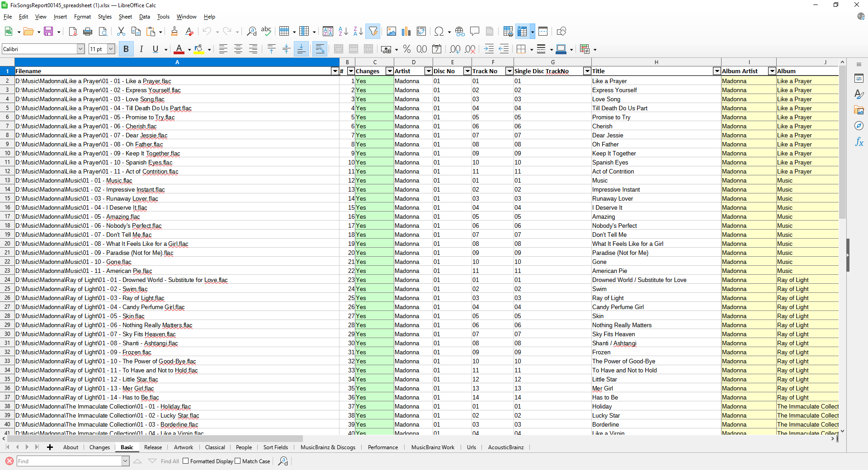Open the Track No filter dropdown
The width and height of the screenshot is (868, 470).
[x=509, y=71]
